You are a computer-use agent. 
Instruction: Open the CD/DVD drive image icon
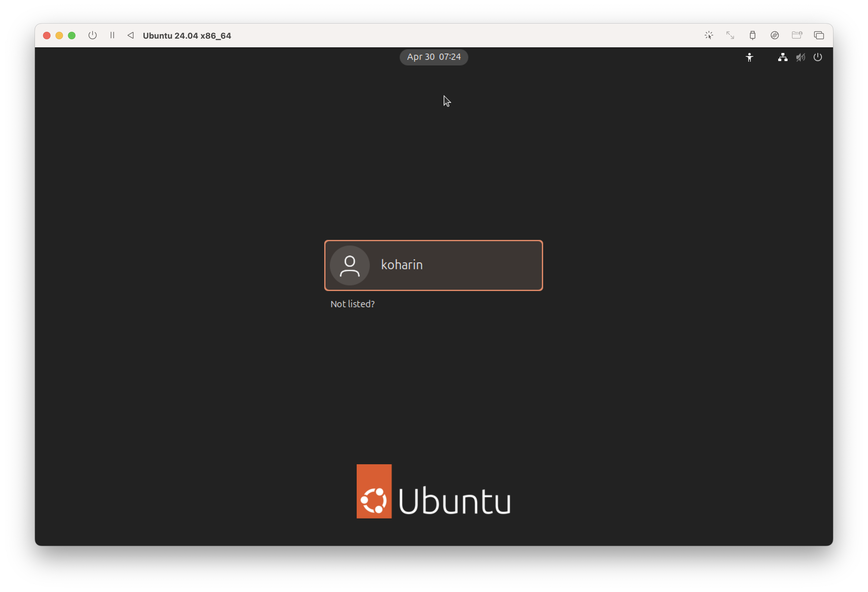pyautogui.click(x=775, y=36)
